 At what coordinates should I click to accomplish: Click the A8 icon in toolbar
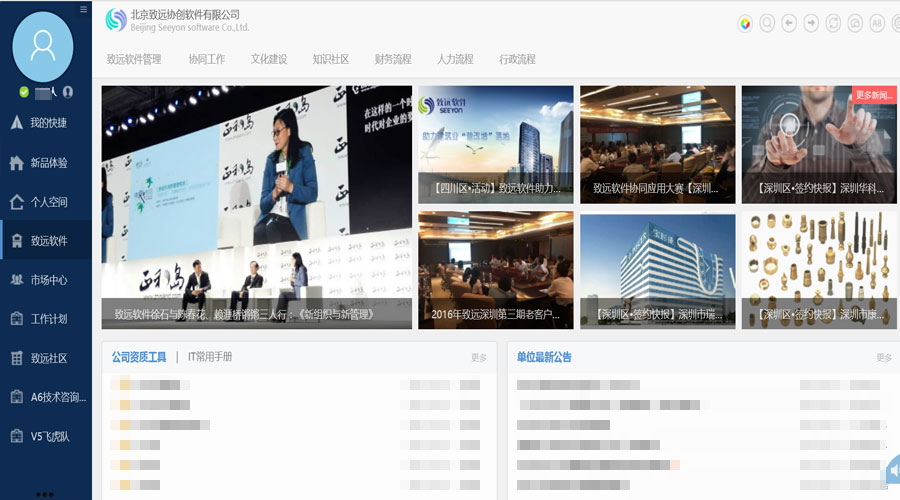click(877, 24)
